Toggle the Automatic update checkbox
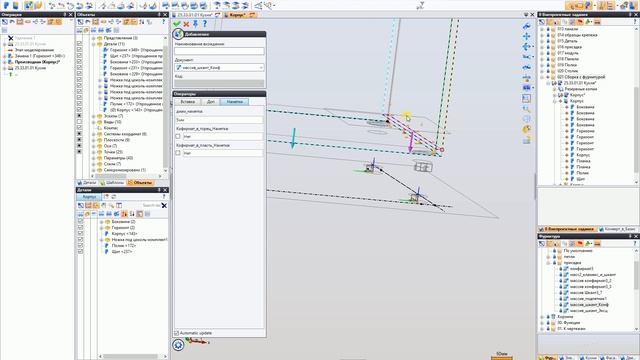This screenshot has height=360, width=640. [x=177, y=333]
